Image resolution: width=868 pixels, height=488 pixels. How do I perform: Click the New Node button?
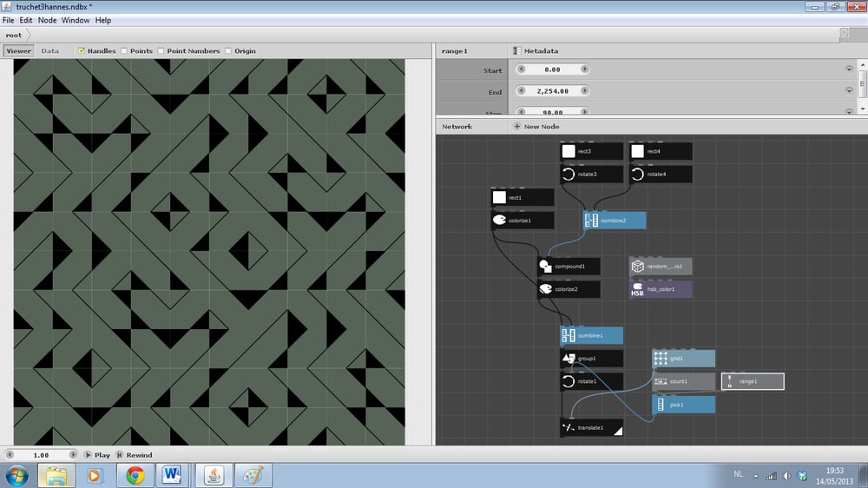click(x=536, y=126)
